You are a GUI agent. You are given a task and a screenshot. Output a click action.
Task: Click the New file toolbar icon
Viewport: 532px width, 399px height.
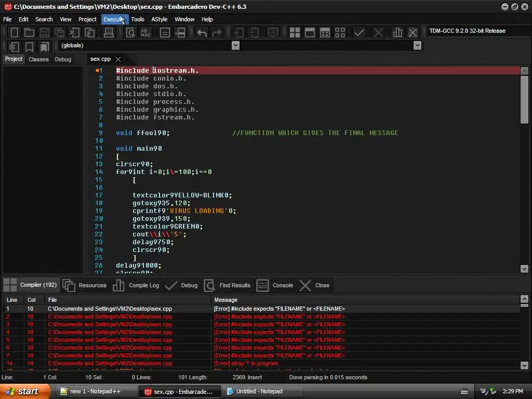tap(14, 33)
